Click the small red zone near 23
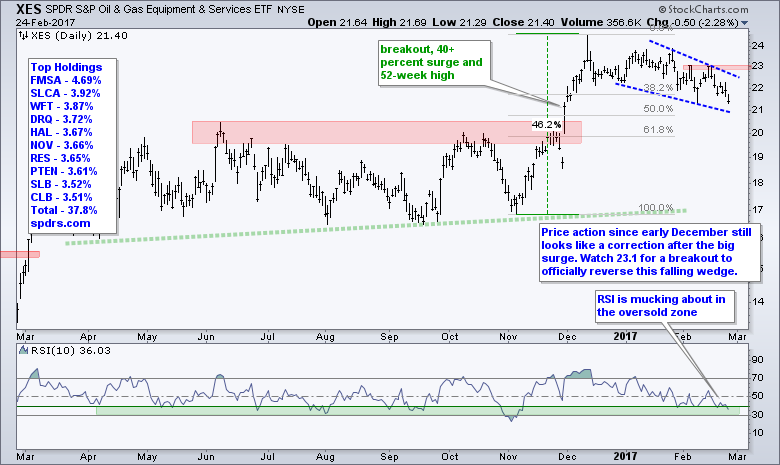Image resolution: width=780 pixels, height=465 pixels. [x=717, y=67]
